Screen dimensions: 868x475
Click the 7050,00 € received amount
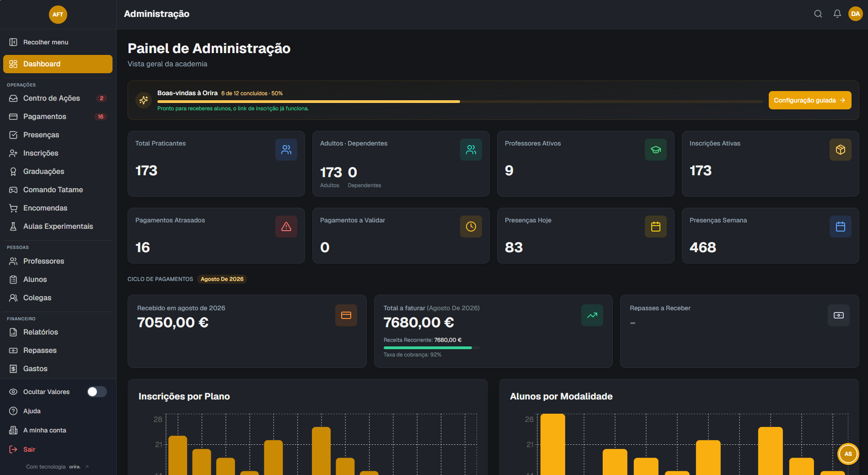pyautogui.click(x=173, y=323)
